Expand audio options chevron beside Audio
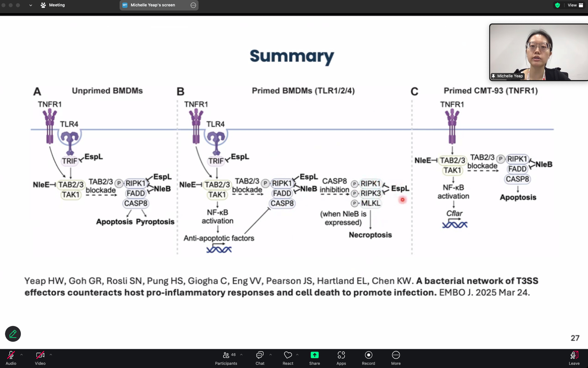The height and width of the screenshot is (368, 588). pos(21,355)
